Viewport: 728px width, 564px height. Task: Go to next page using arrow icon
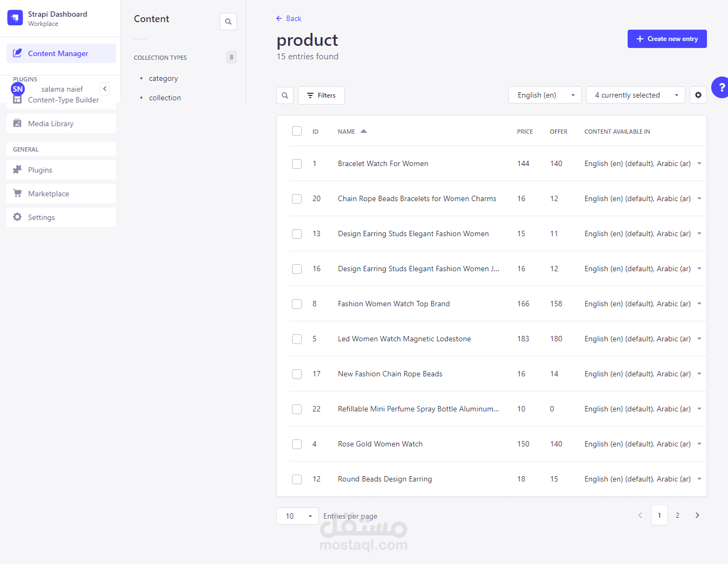click(697, 515)
